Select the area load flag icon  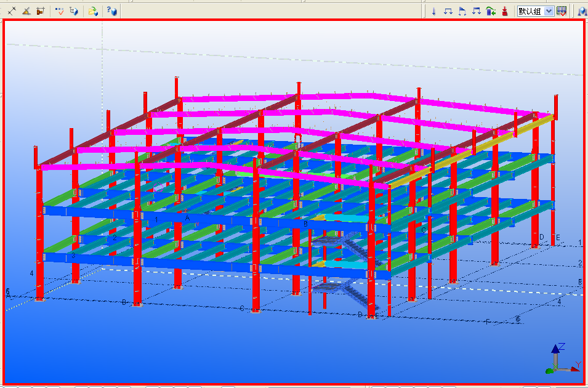462,11
